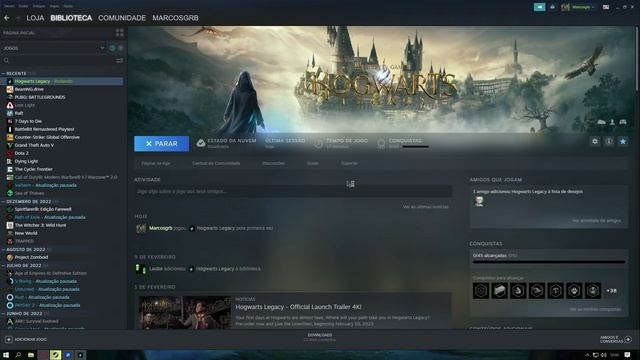Select PUBG: BATTLEGROUNDS in the library
This screenshot has height=360, width=640.
pos(40,97)
